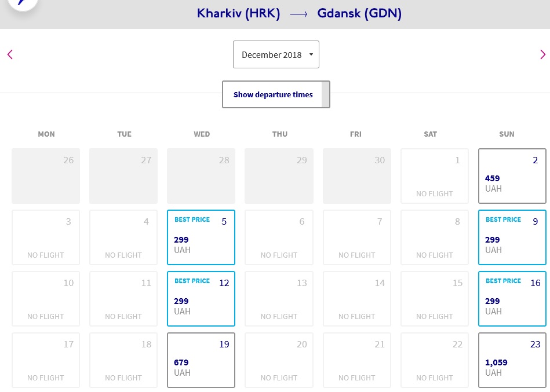Click Gdansk (GDN) destination heading
The height and width of the screenshot is (392, 550).
[x=359, y=14]
